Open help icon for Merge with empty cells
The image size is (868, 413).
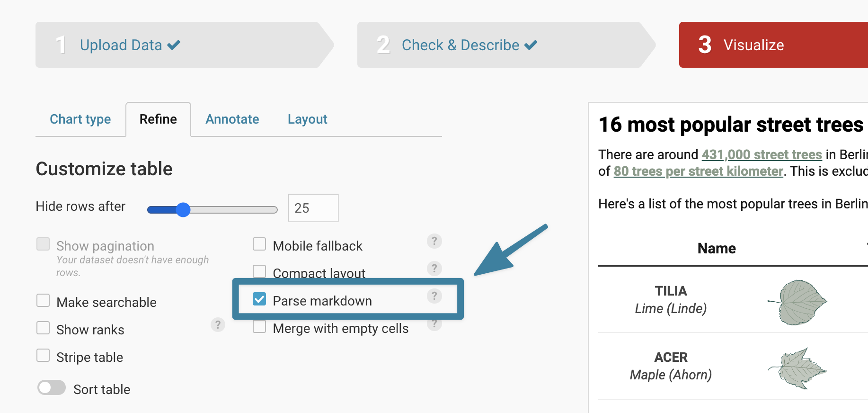(x=434, y=324)
